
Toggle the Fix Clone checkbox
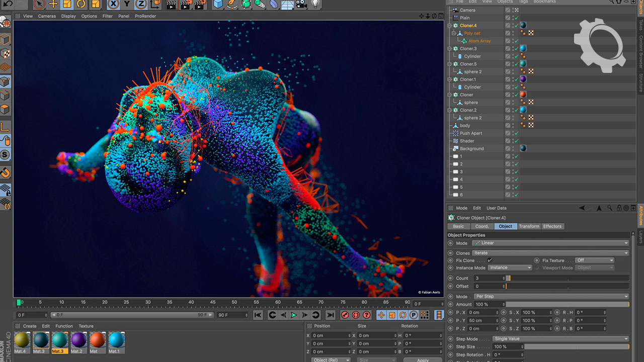(490, 260)
